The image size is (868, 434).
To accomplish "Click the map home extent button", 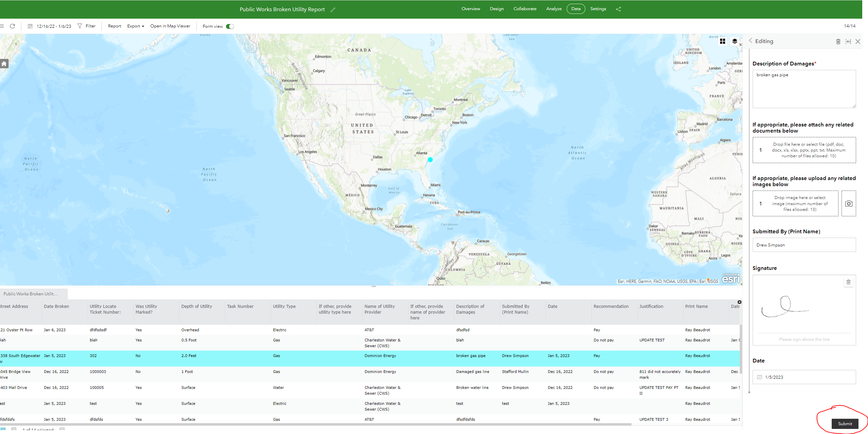I will click(x=4, y=64).
